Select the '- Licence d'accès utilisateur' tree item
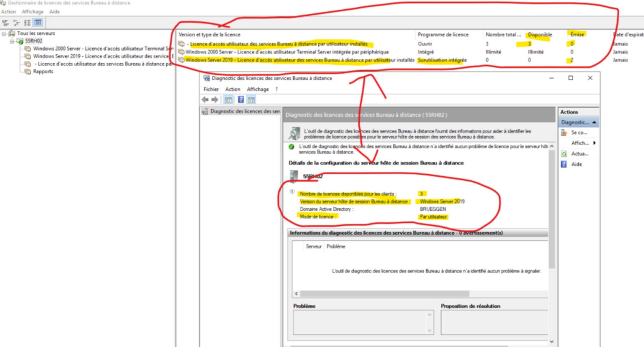The height and width of the screenshot is (347, 644). pyautogui.click(x=104, y=64)
